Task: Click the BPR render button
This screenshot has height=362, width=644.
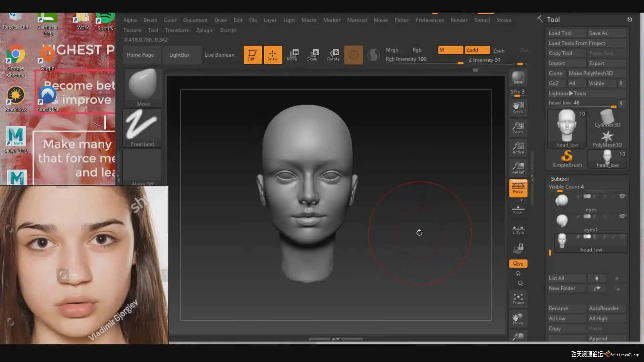Action: (518, 78)
